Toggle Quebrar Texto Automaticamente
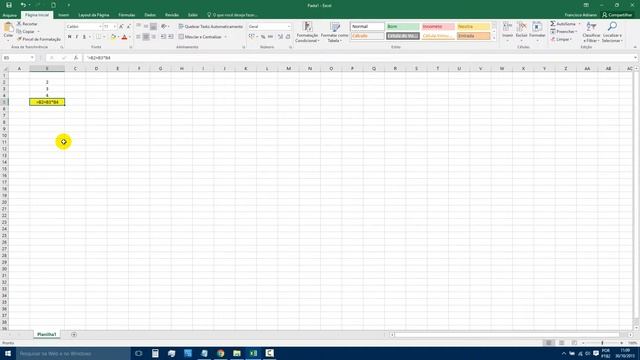 click(211, 27)
